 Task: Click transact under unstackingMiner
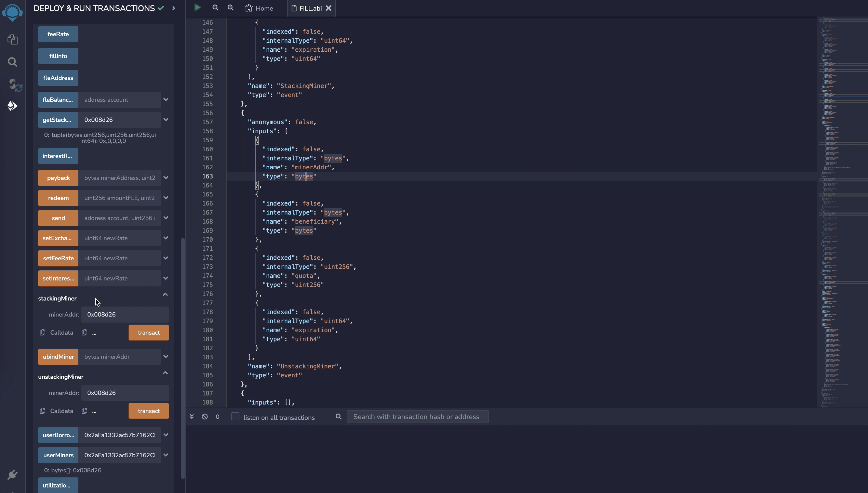tap(149, 411)
